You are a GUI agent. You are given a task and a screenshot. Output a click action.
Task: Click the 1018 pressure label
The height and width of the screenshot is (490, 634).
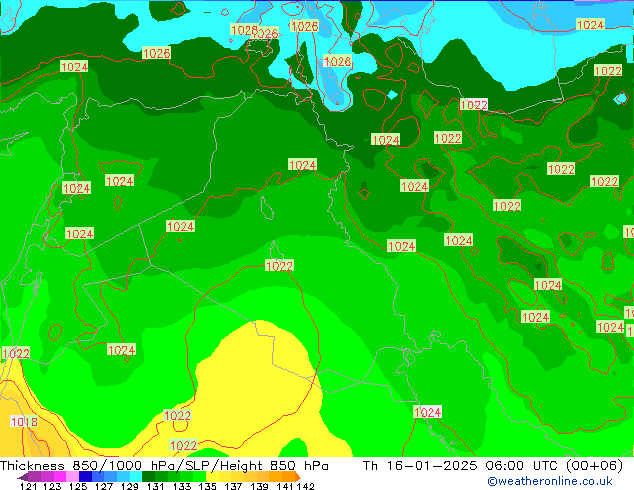click(24, 422)
